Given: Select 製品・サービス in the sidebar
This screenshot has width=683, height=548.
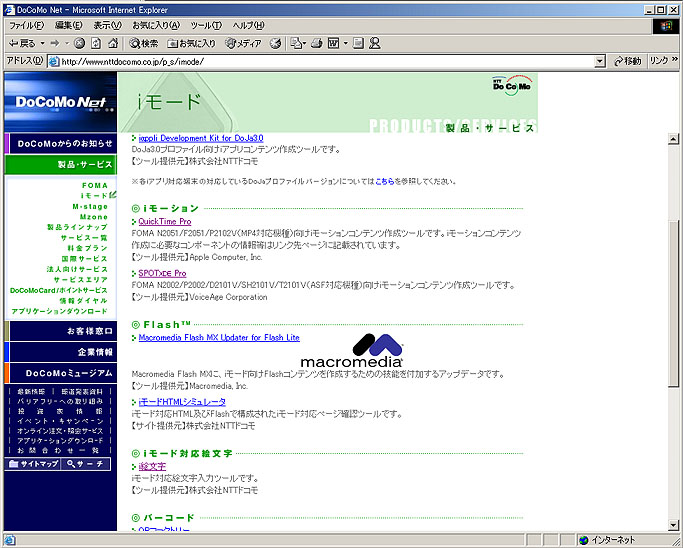Looking at the screenshot, I should pos(84,164).
